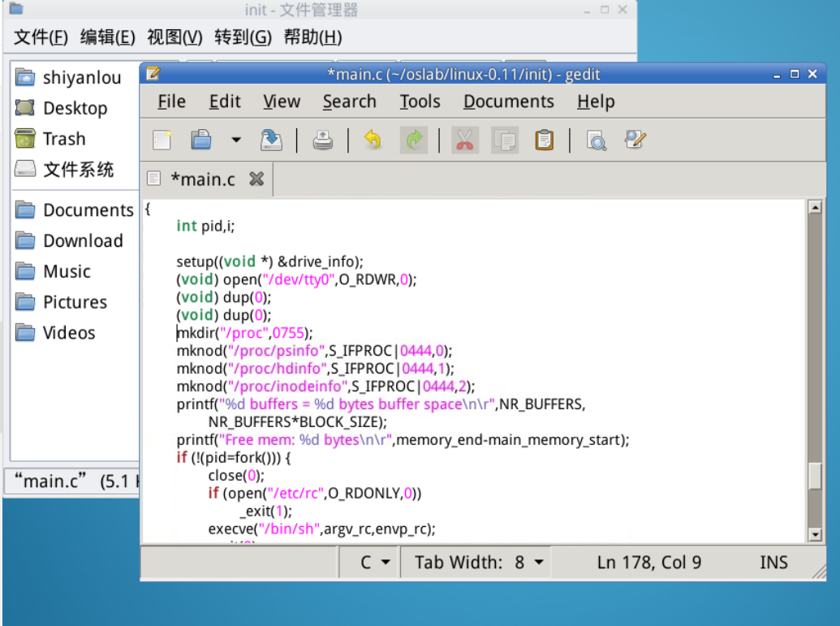The height and width of the screenshot is (626, 840).
Task: Undo the last edit
Action: tap(373, 140)
